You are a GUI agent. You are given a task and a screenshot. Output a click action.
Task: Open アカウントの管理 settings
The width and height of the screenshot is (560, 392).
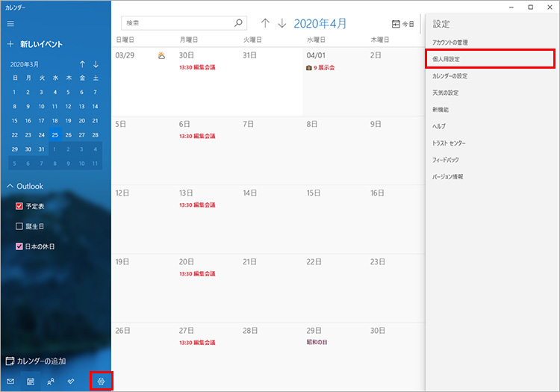click(449, 43)
